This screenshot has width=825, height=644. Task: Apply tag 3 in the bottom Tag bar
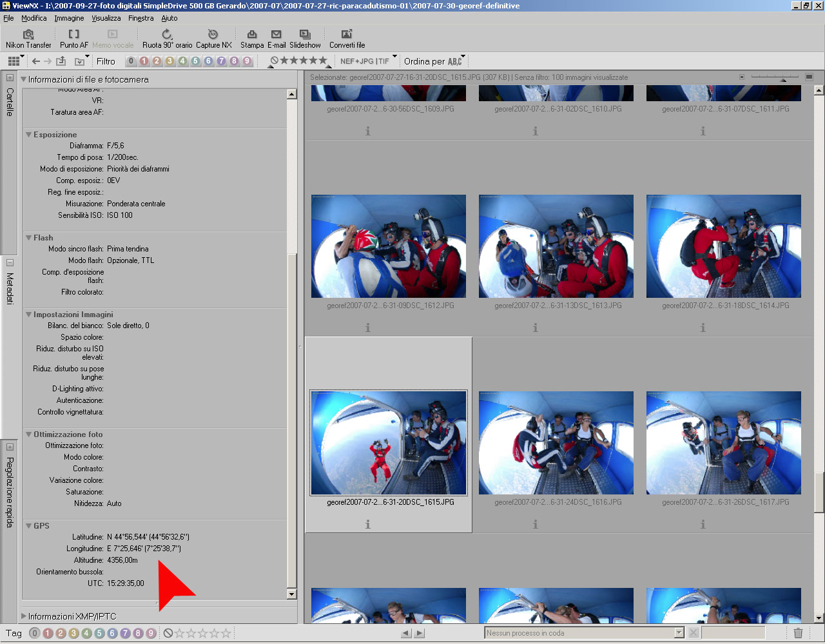coord(73,634)
